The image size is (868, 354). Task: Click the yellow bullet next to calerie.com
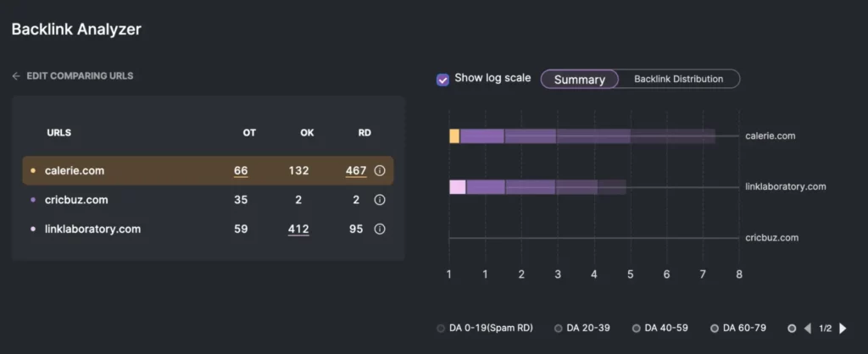(32, 171)
